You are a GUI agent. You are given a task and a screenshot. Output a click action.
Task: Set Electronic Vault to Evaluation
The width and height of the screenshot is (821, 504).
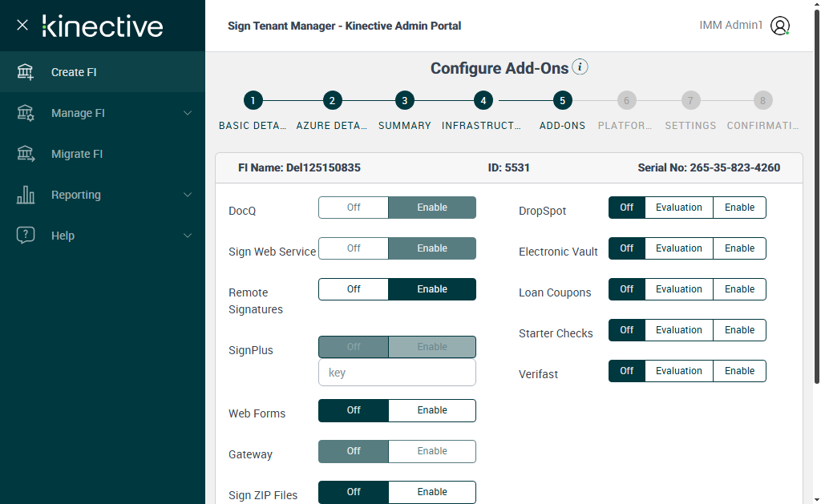[678, 248]
